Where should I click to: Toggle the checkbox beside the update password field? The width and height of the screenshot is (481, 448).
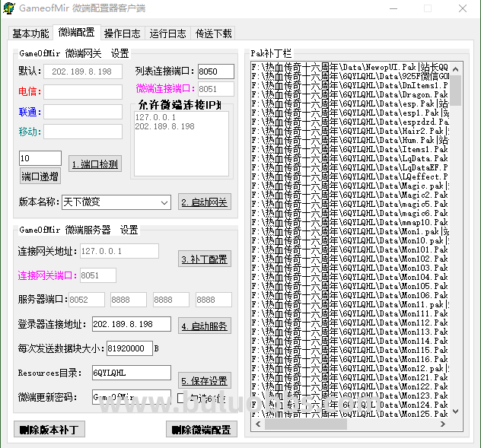click(182, 398)
